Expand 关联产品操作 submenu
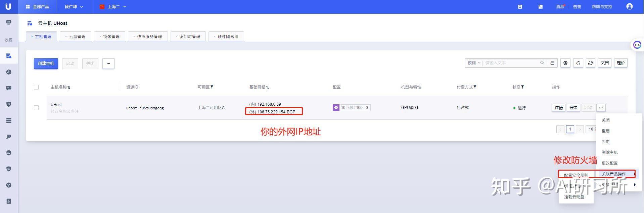The height and width of the screenshot is (213, 644). 618,174
